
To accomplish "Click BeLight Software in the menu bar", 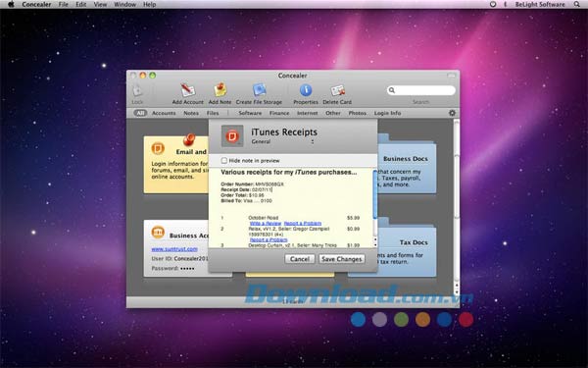I will pos(540,5).
